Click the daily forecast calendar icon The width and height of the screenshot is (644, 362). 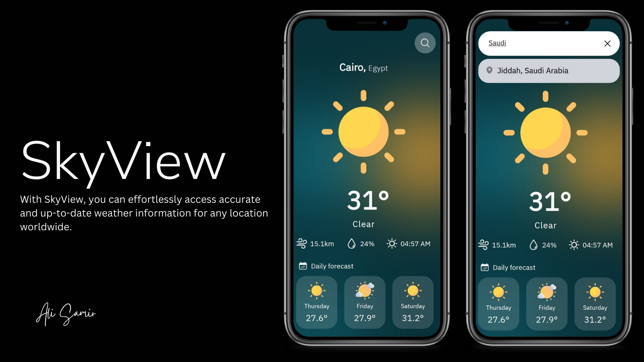click(303, 265)
